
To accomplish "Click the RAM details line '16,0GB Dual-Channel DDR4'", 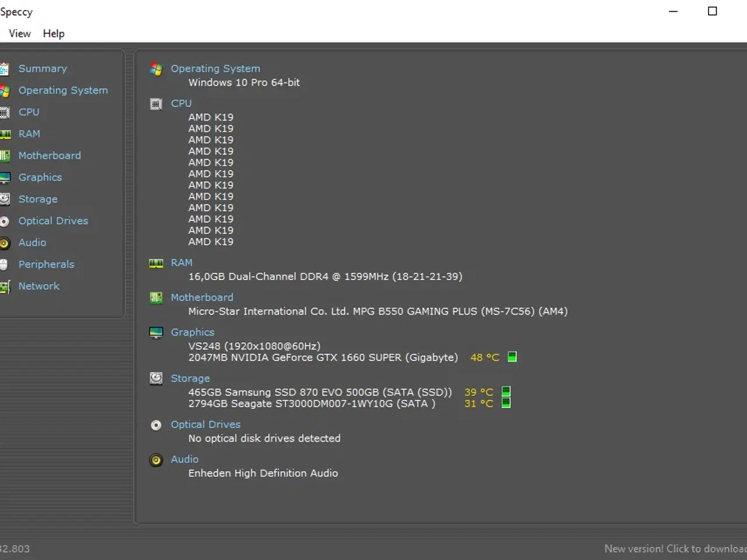I will [325, 276].
